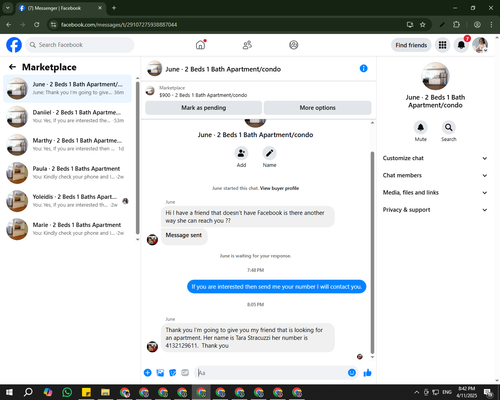The height and width of the screenshot is (400, 500).
Task: Open the notifications bell
Action: [x=461, y=45]
